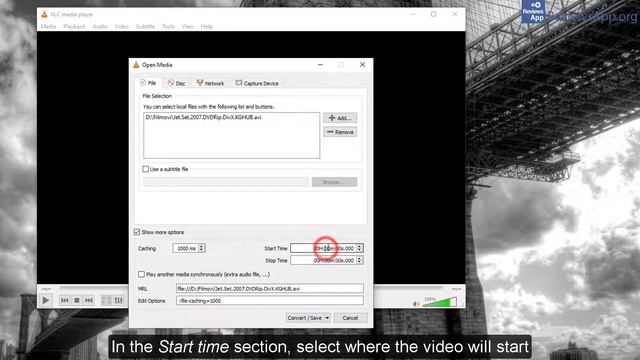
Task: Click the VLC cone icon in main title bar
Action: coord(44,14)
